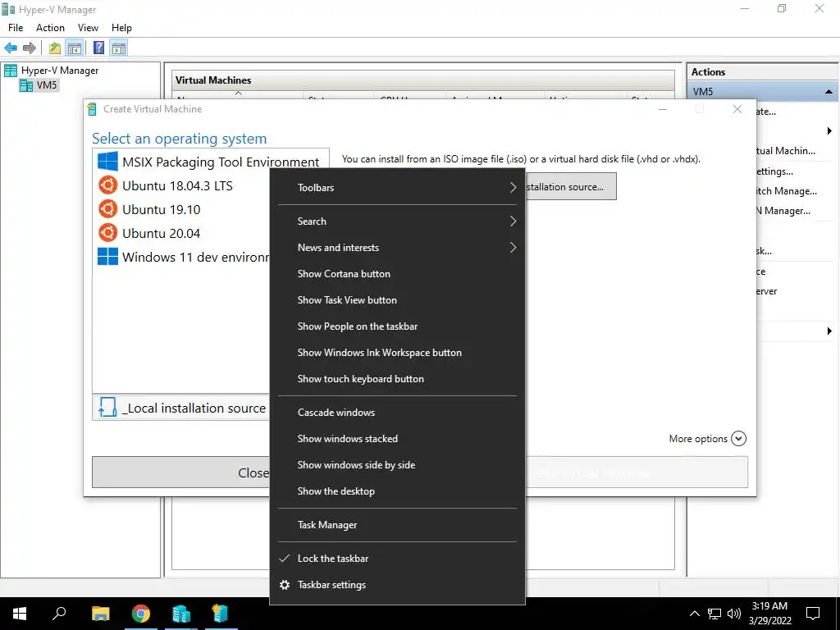Click the volume speaker tray icon
840x630 pixels.
click(734, 614)
